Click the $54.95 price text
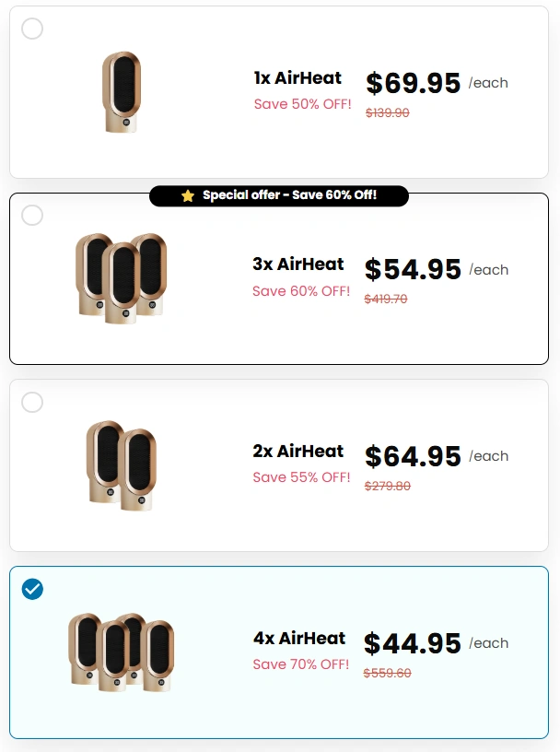 click(412, 270)
